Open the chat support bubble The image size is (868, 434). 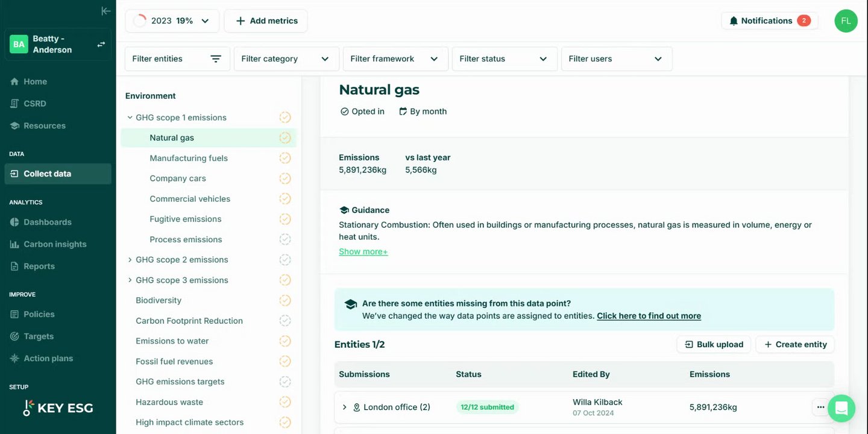[x=841, y=408]
